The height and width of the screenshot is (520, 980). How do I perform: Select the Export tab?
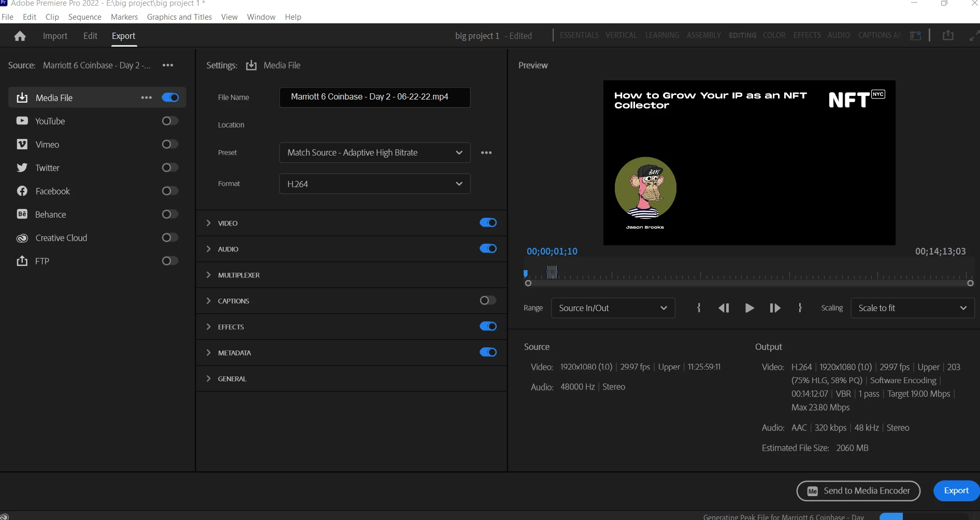pos(123,36)
